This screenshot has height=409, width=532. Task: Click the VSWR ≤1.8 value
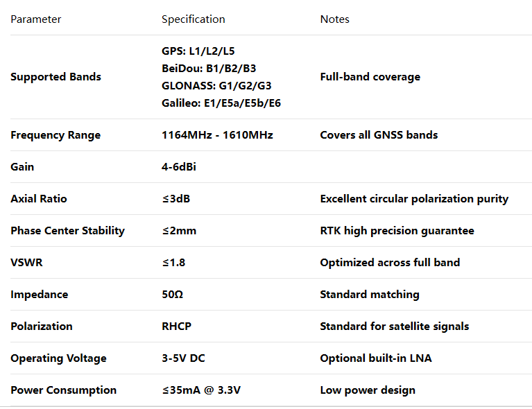point(173,263)
